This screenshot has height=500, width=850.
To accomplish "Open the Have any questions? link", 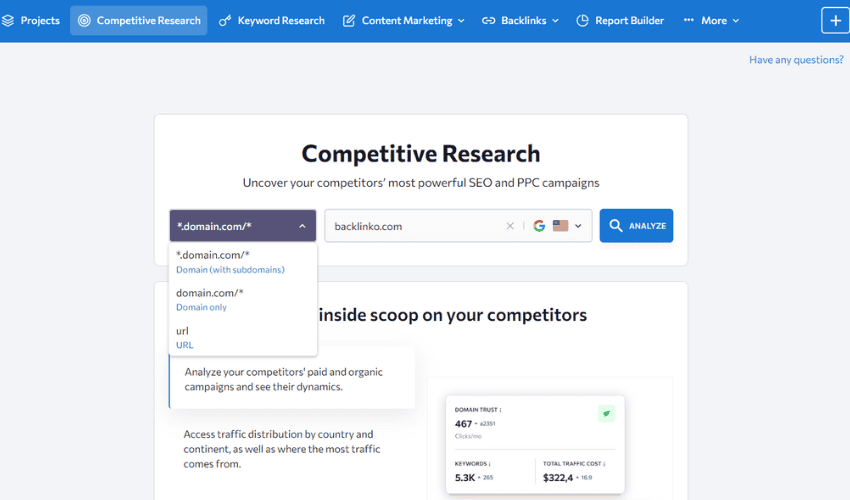I will tap(796, 60).
